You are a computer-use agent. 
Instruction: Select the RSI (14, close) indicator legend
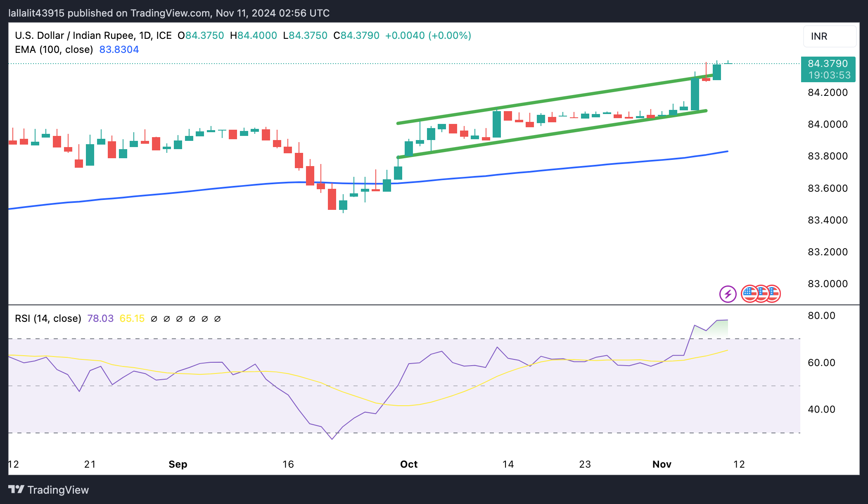coord(48,319)
